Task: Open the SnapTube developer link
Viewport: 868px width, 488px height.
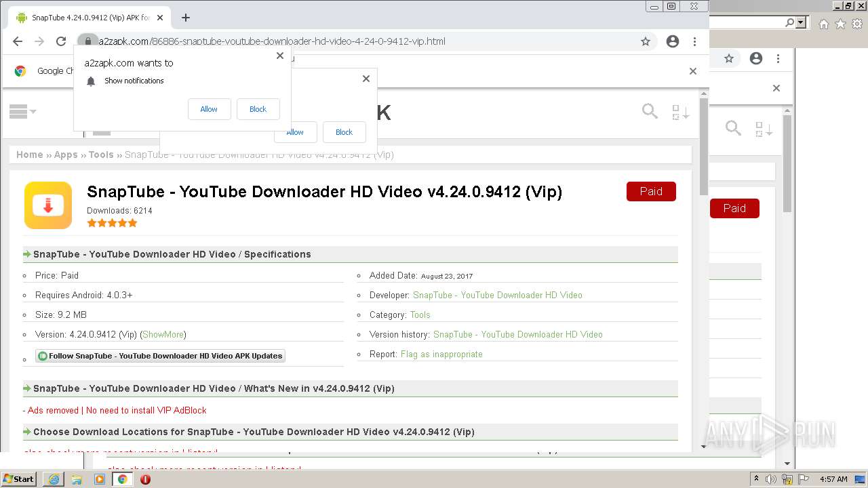Action: [x=497, y=295]
